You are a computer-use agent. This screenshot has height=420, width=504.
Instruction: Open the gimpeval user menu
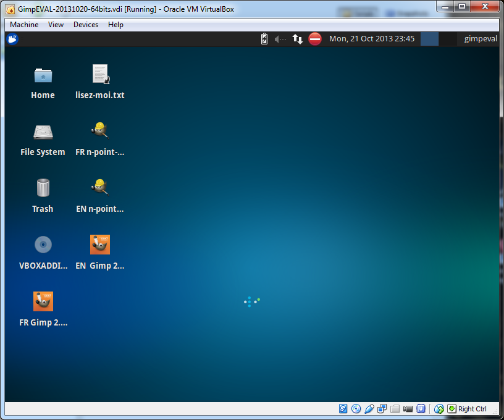(x=480, y=39)
